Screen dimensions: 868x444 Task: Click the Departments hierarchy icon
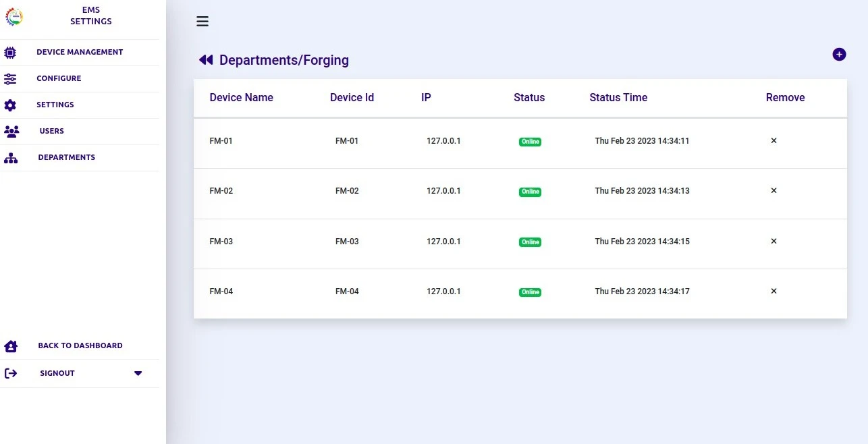tap(11, 158)
